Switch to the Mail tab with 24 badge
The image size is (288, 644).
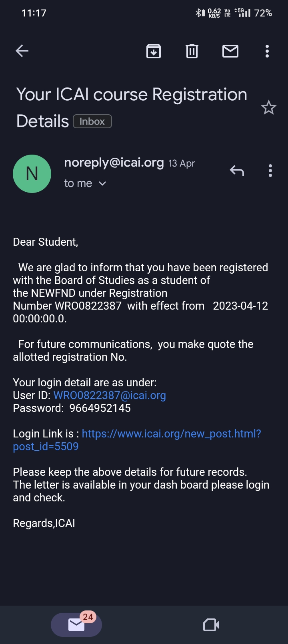[76, 624]
